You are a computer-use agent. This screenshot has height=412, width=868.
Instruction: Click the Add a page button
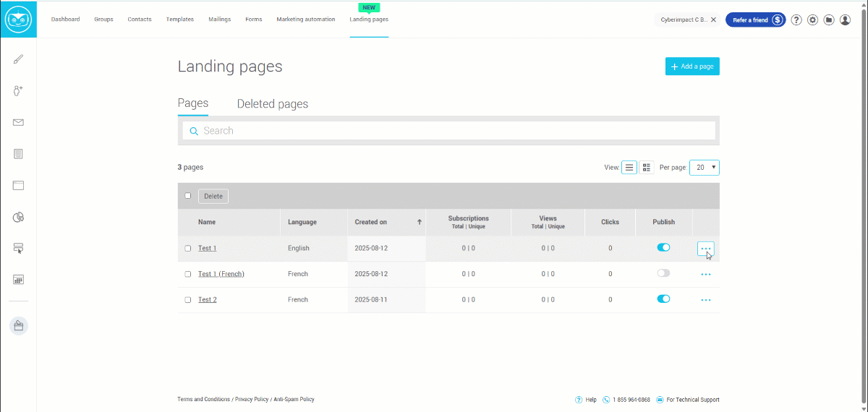click(x=692, y=66)
